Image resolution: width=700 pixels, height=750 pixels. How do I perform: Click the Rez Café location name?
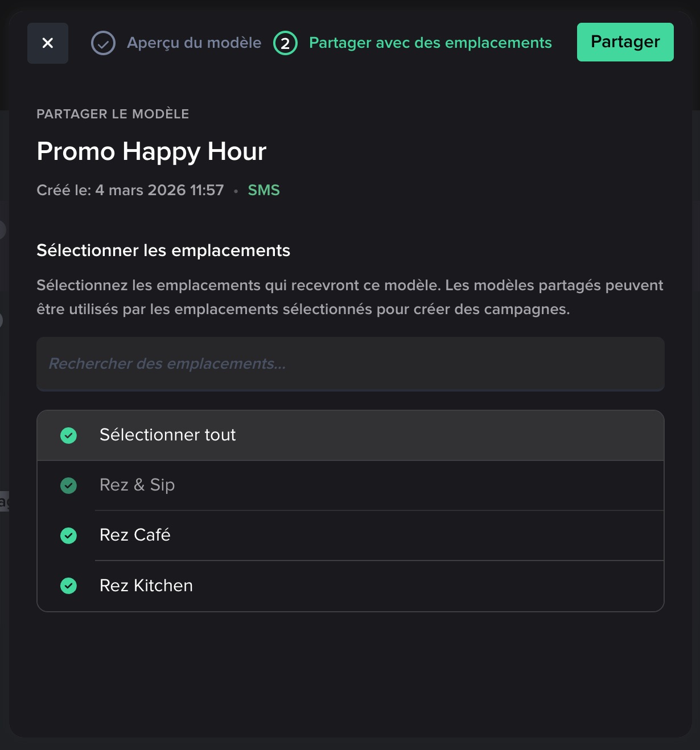pos(135,535)
